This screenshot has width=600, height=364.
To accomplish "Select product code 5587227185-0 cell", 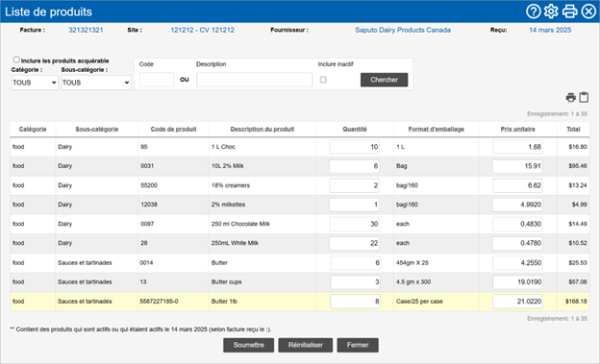I will 173,302.
